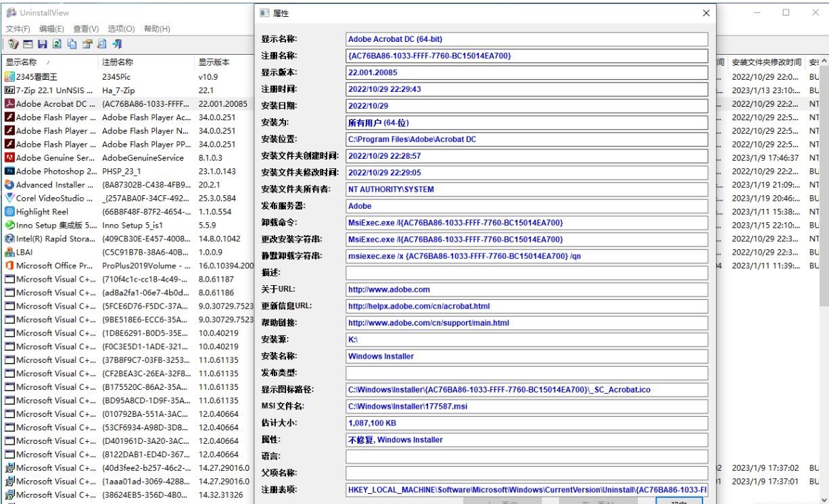
Task: Click the uninstall recycle-bin toolbar icon
Action: point(14,45)
